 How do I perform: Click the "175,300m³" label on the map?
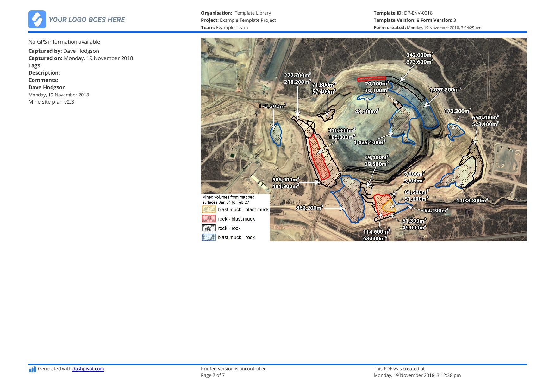point(273,107)
